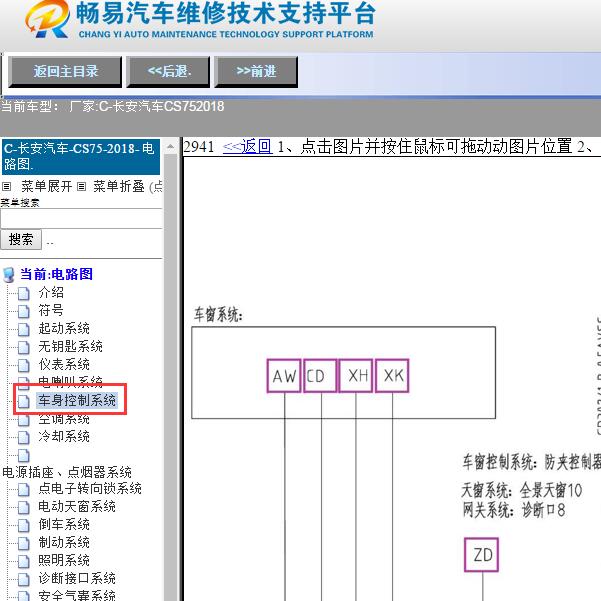The height and width of the screenshot is (601, 601).
Task: Click the 网关系统: 诊断口8 text
Action: [514, 510]
